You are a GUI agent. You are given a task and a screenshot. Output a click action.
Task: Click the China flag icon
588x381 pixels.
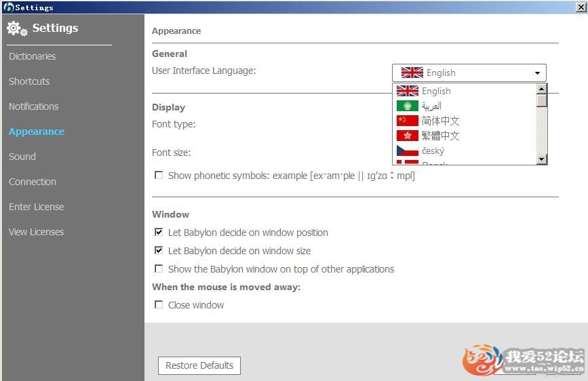(x=407, y=121)
